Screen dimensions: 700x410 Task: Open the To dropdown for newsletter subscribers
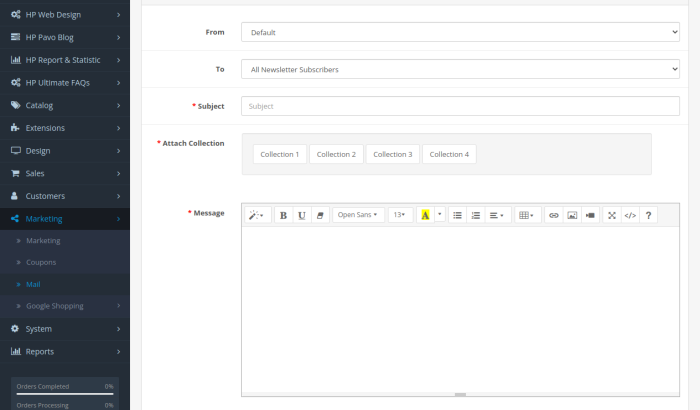[460, 69]
